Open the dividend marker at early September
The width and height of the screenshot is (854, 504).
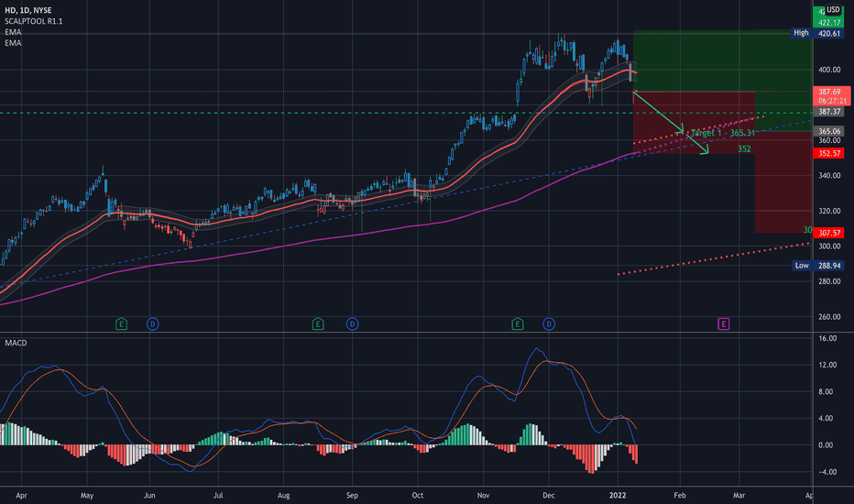(x=353, y=324)
